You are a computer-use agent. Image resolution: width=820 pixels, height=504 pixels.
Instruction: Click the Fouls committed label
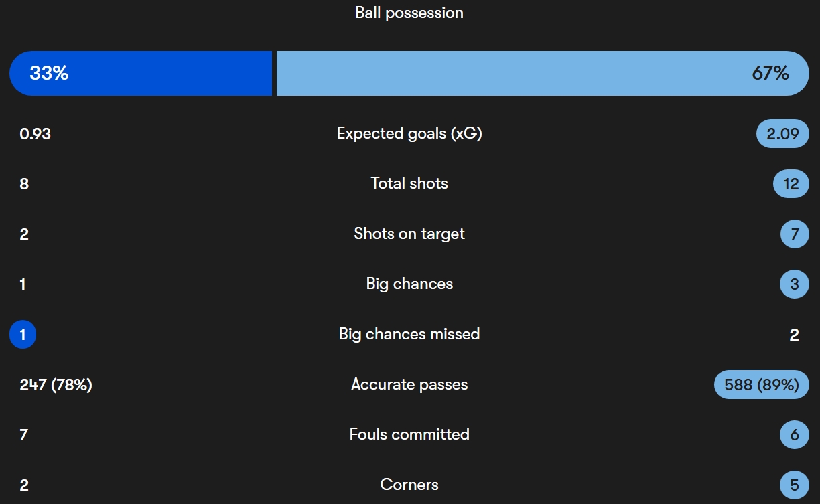tap(409, 434)
